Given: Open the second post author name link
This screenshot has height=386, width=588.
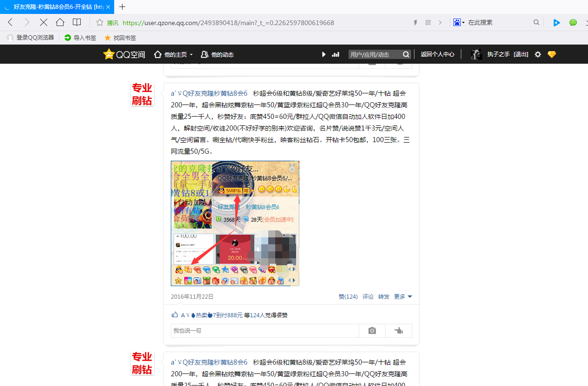Looking at the screenshot, I should pyautogui.click(x=209, y=362).
